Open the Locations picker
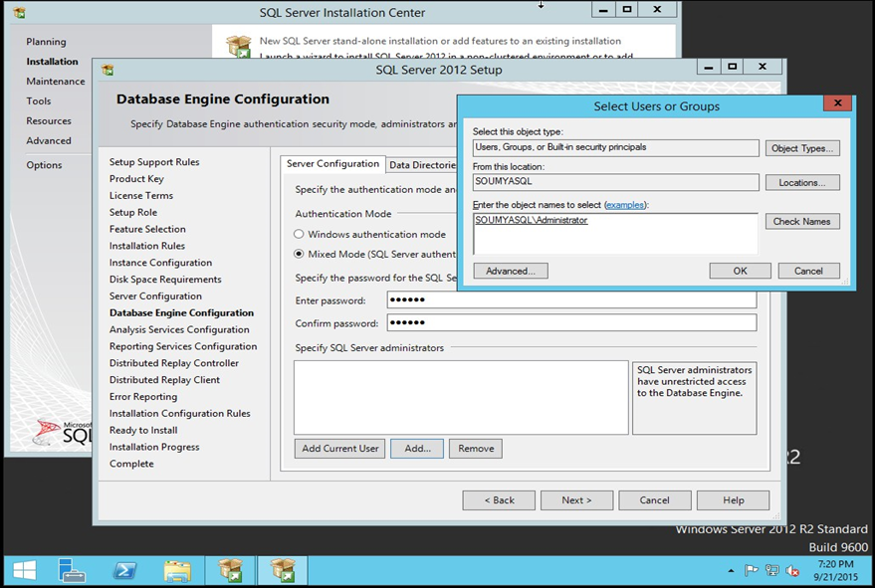Viewport: 875px width, 588px height. (x=801, y=183)
